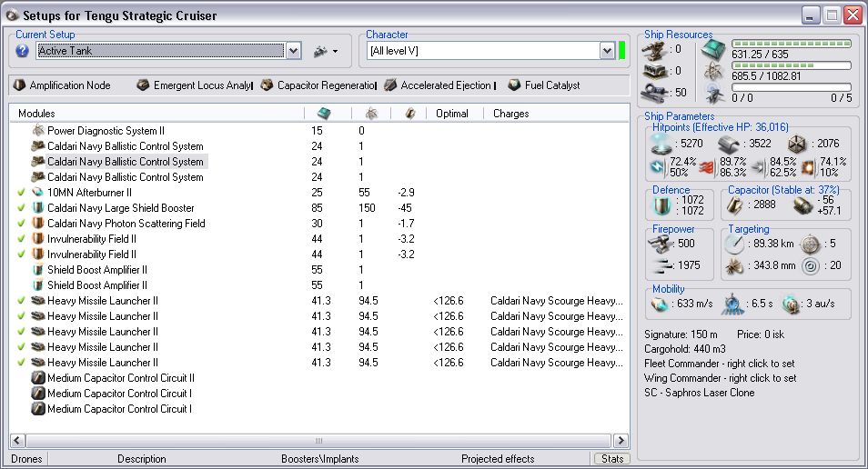Open the Description tab
868x469 pixels.
point(142,459)
